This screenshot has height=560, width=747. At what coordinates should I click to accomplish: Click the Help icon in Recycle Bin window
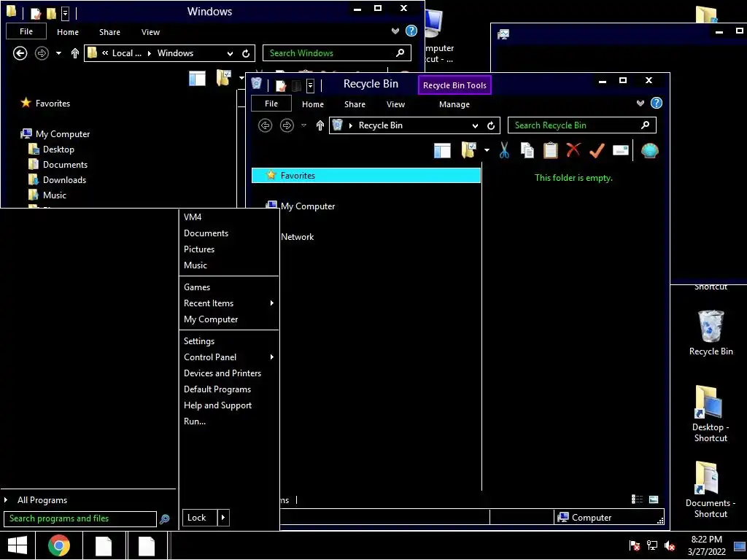(x=657, y=104)
